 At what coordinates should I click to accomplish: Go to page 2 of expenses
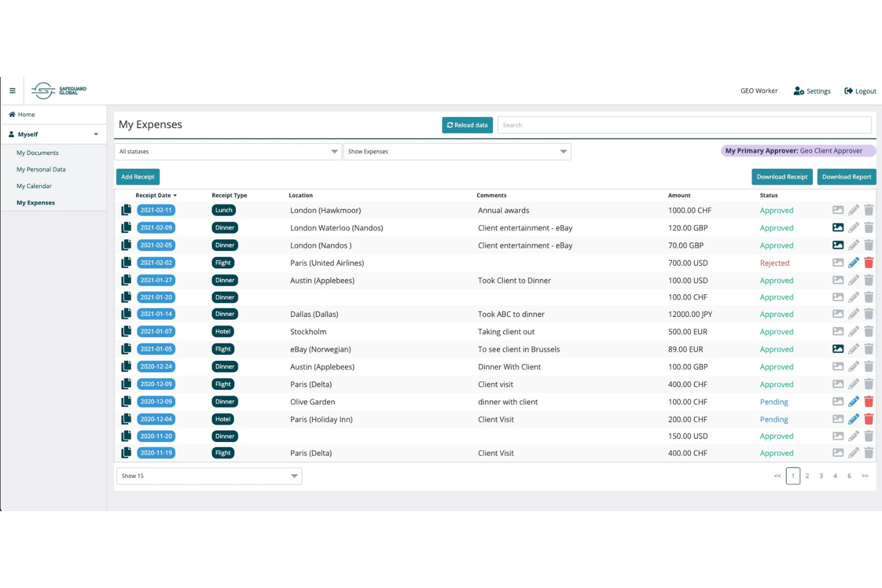click(x=807, y=476)
